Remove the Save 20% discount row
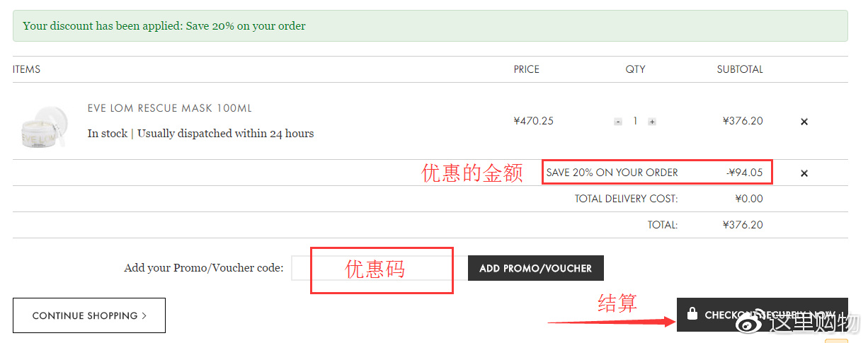The height and width of the screenshot is (343, 868). [804, 173]
